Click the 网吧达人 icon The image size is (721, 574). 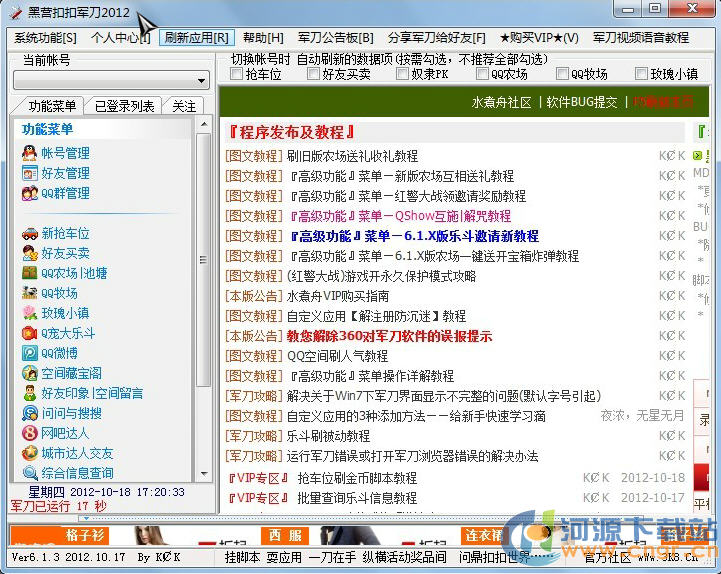30,433
